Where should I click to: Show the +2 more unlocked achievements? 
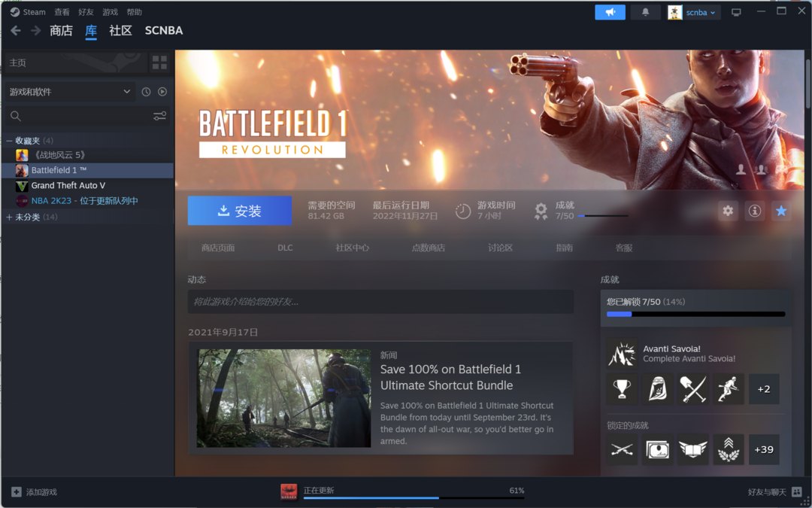click(x=764, y=389)
